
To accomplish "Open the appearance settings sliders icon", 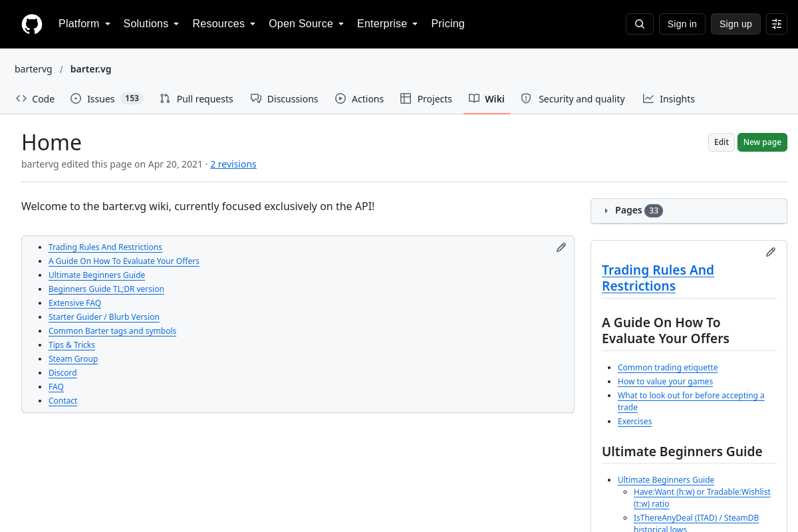I will [777, 24].
